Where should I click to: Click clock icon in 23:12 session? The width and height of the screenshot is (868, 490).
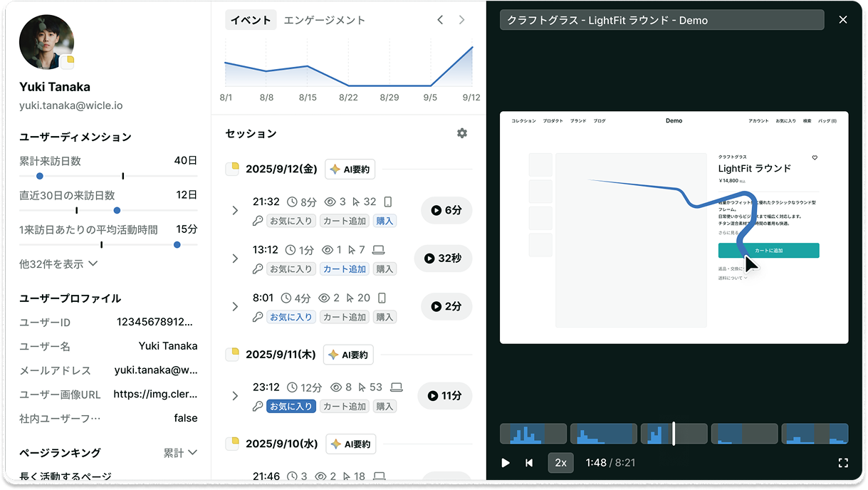[292, 387]
